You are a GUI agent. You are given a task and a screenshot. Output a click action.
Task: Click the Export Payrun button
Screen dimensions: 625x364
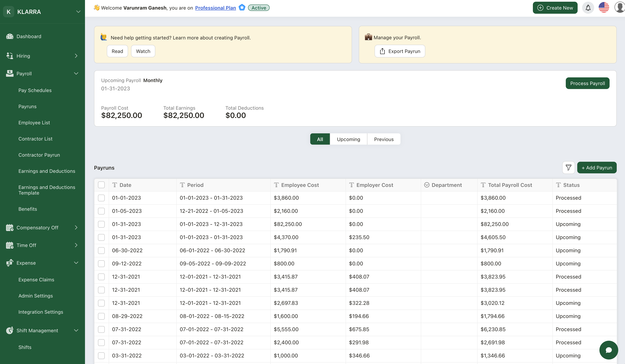pyautogui.click(x=400, y=51)
